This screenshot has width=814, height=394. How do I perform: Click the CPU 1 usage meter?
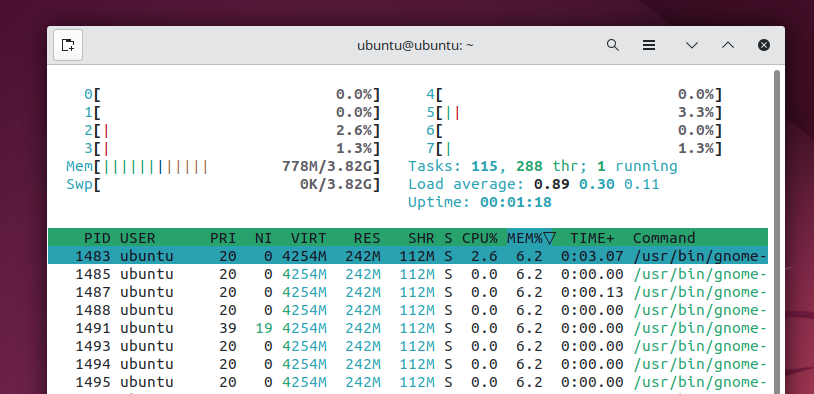[x=232, y=113]
